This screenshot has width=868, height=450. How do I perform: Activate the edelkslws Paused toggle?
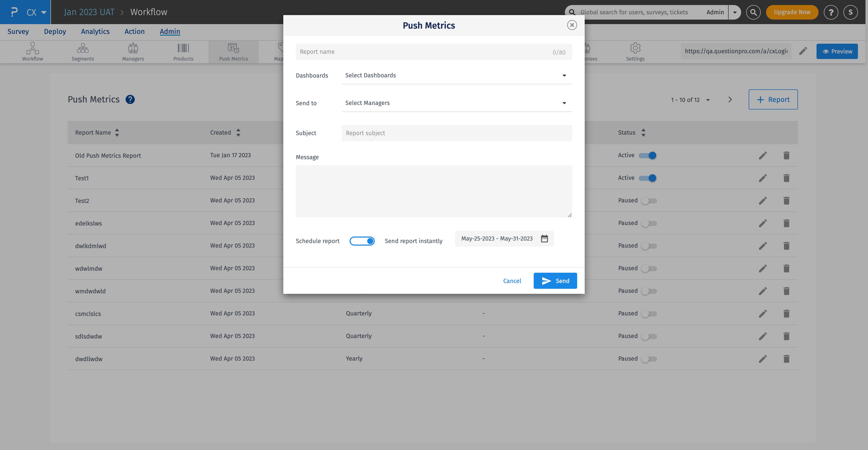click(x=649, y=223)
